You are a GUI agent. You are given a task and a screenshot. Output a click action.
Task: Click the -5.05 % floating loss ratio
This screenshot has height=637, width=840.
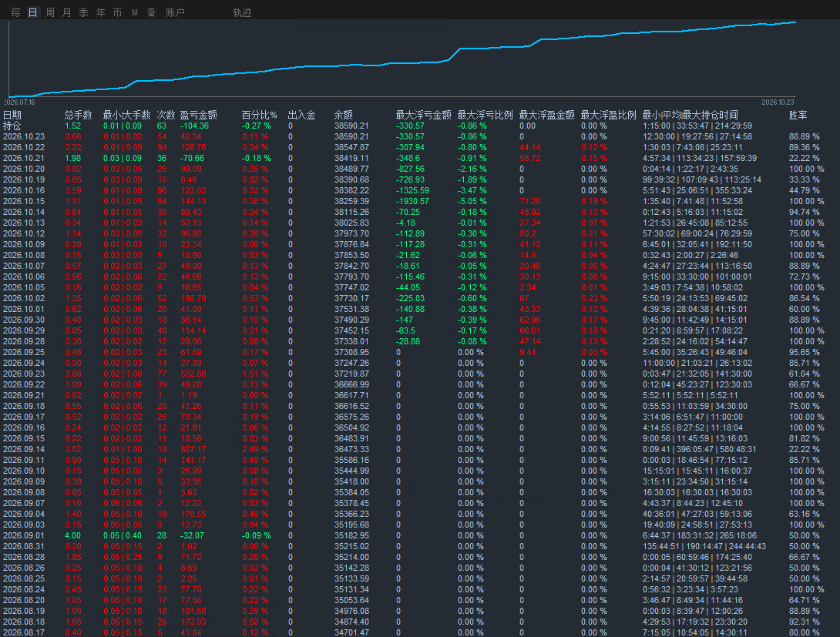[x=472, y=201]
